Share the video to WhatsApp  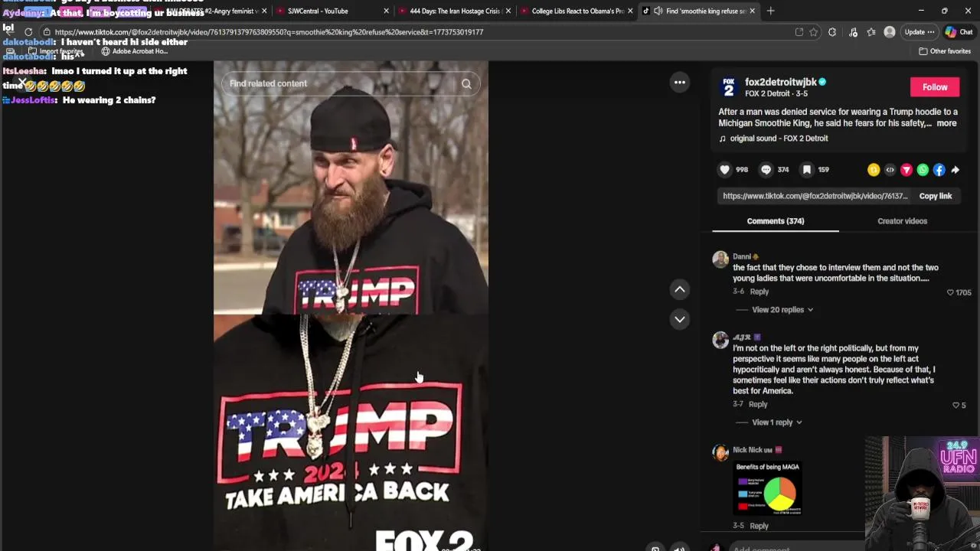(923, 170)
